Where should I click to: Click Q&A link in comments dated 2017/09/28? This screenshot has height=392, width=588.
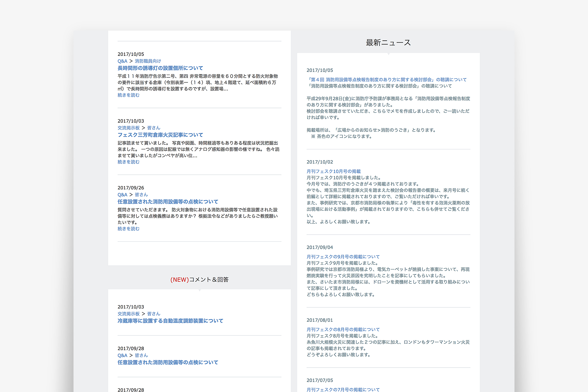[x=122, y=356]
